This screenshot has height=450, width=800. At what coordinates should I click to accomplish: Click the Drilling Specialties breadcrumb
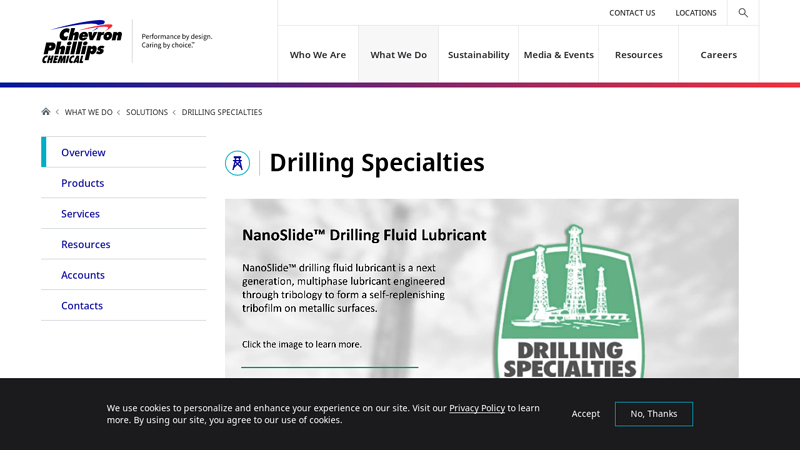tap(222, 112)
